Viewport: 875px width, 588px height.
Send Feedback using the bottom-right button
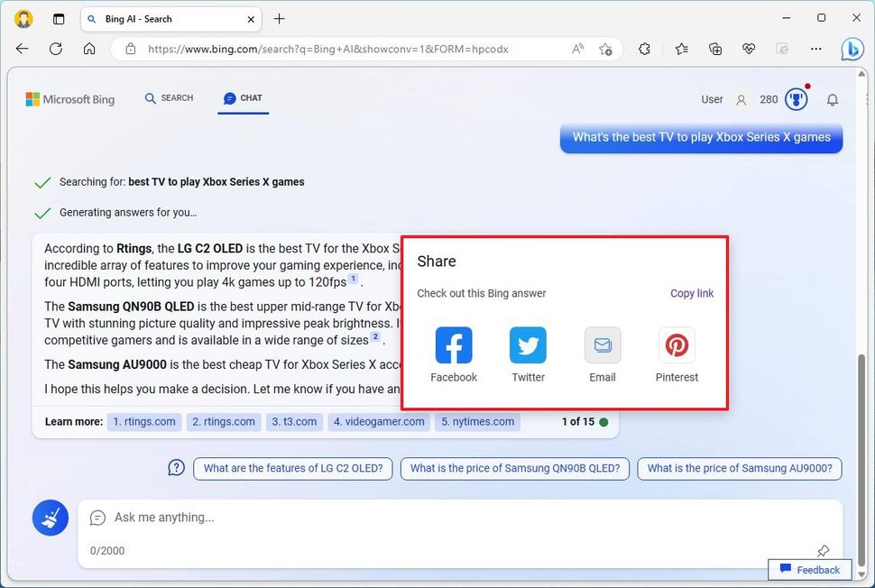808,569
